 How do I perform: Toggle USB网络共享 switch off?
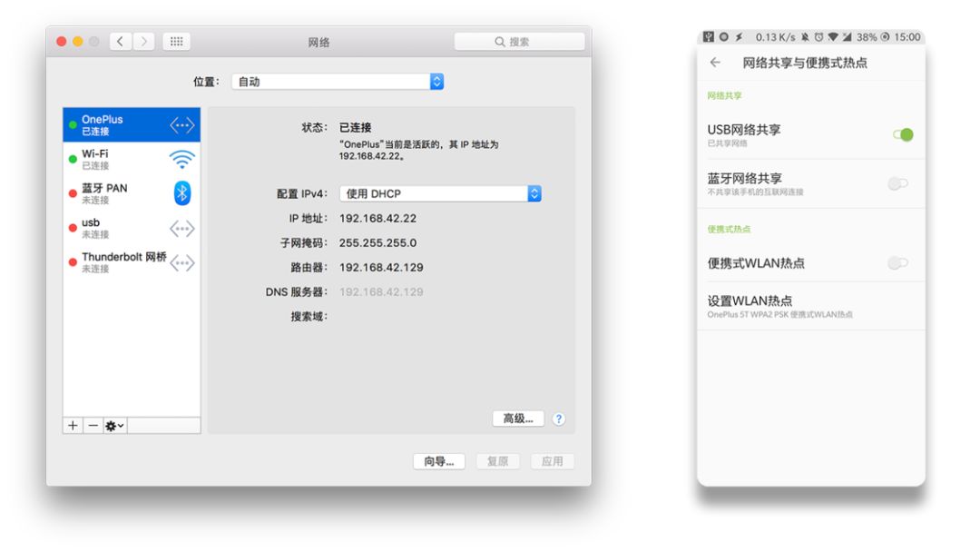tap(903, 134)
